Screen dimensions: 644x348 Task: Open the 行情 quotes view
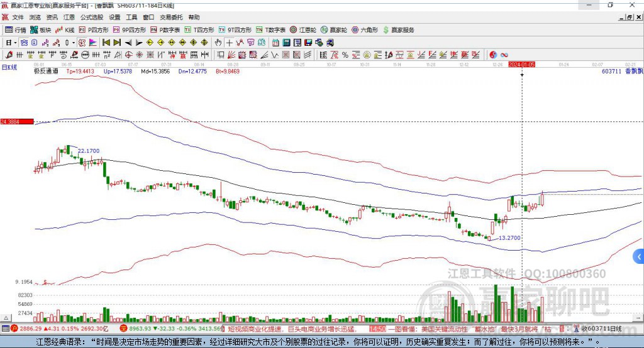(15, 30)
